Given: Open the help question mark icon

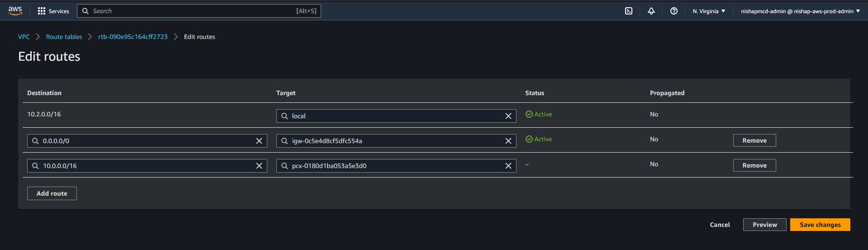Looking at the screenshot, I should pos(674,11).
